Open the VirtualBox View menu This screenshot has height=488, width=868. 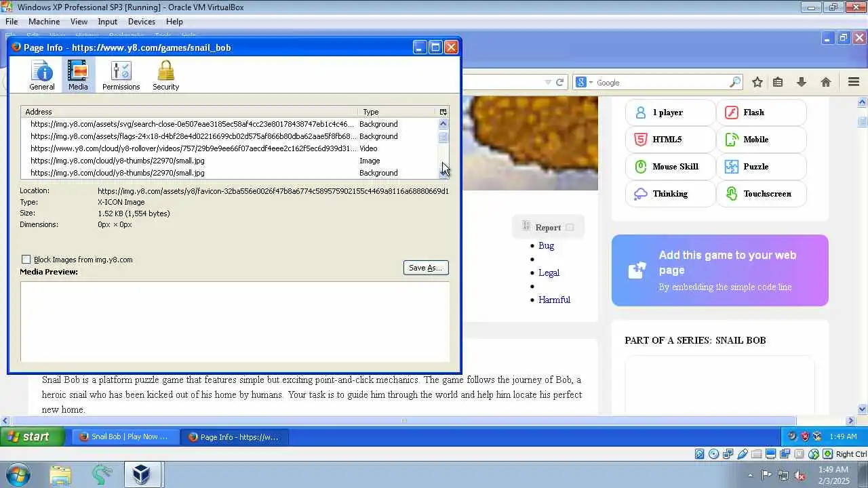79,22
